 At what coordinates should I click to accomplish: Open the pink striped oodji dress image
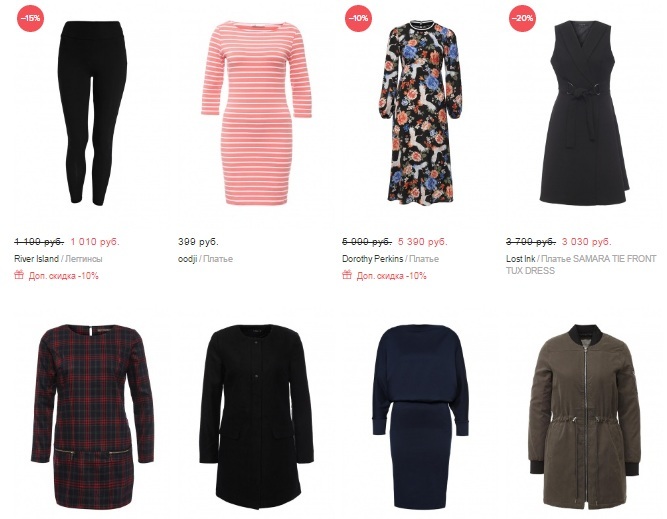pos(257,113)
